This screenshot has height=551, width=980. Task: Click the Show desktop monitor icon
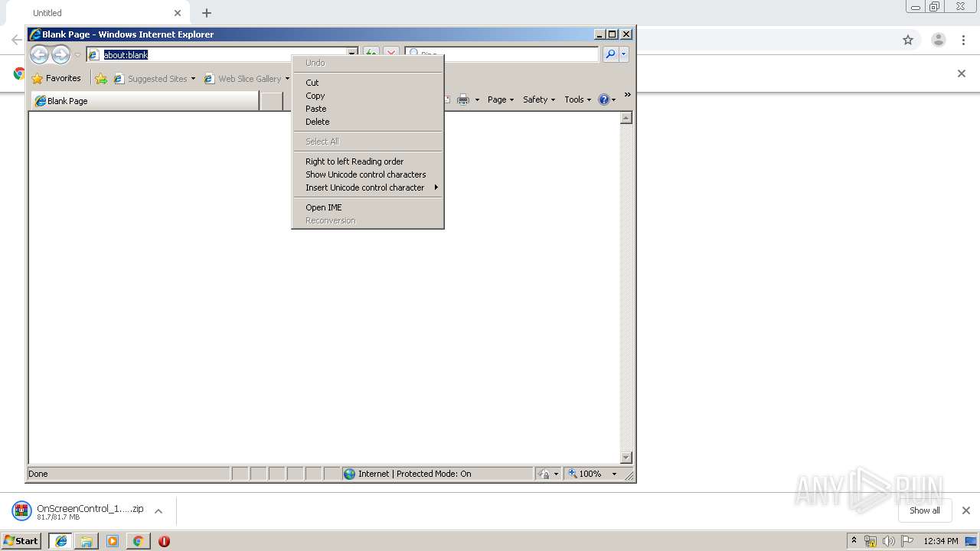(x=971, y=541)
